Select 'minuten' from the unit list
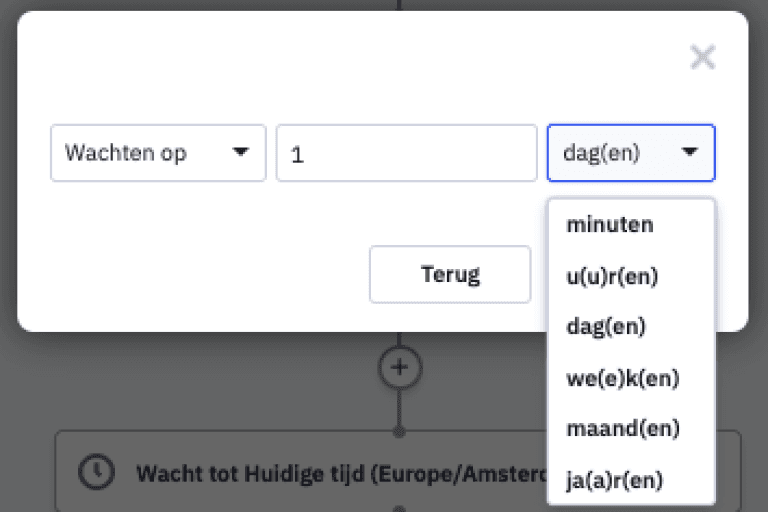This screenshot has height=512, width=768. pyautogui.click(x=610, y=224)
